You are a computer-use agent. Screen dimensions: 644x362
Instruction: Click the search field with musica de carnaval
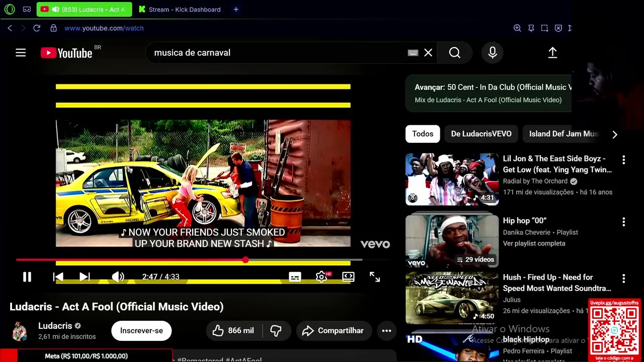277,53
